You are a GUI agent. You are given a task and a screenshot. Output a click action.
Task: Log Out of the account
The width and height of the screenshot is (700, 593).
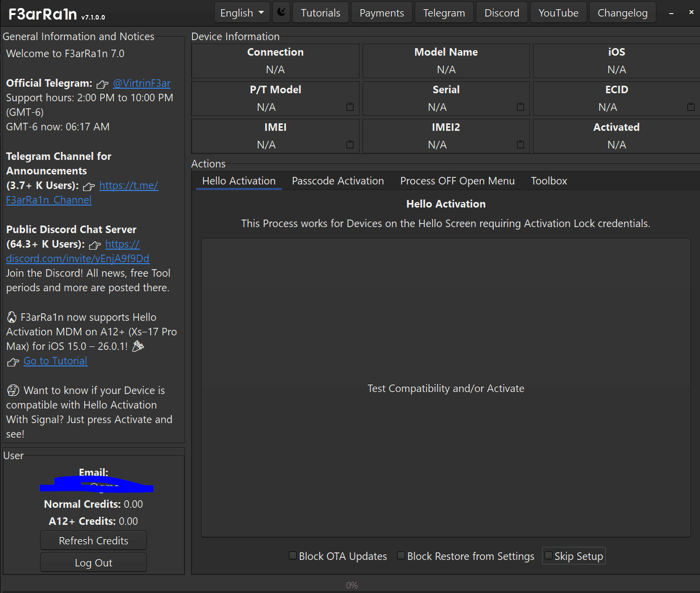pyautogui.click(x=93, y=562)
